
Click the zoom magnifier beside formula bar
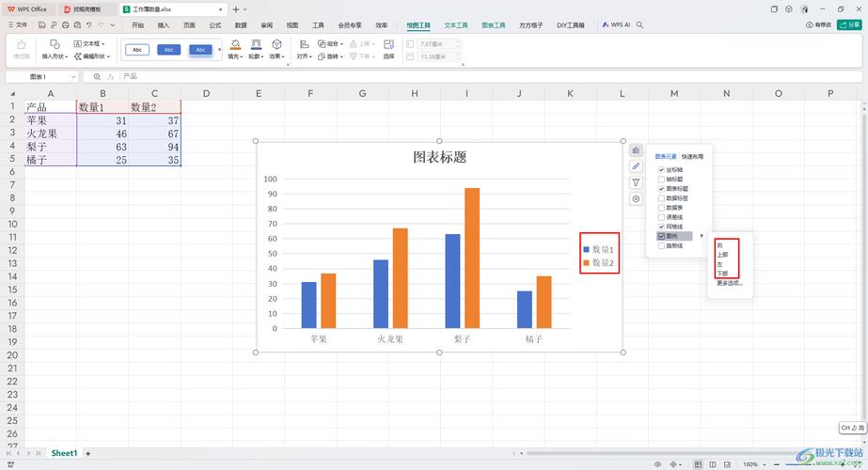pos(97,77)
